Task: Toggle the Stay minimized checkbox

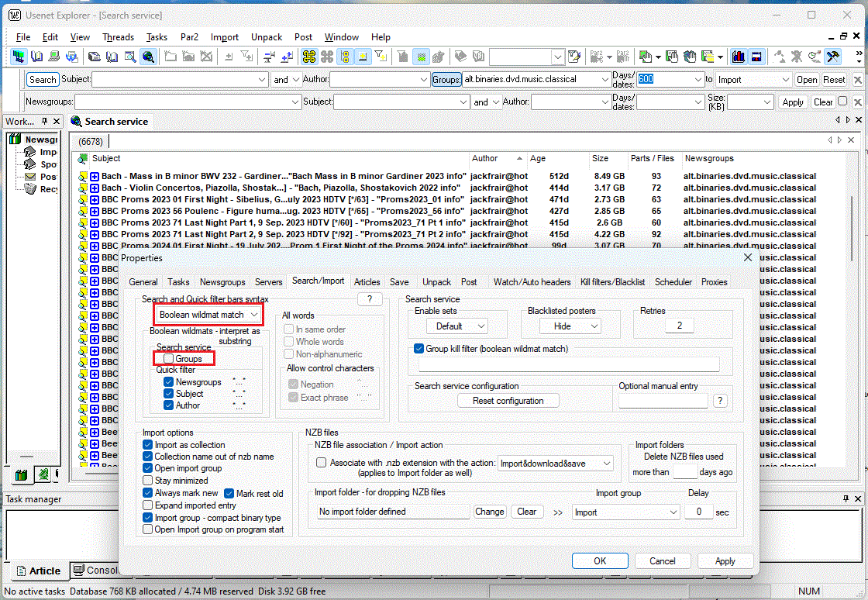Action: point(148,481)
